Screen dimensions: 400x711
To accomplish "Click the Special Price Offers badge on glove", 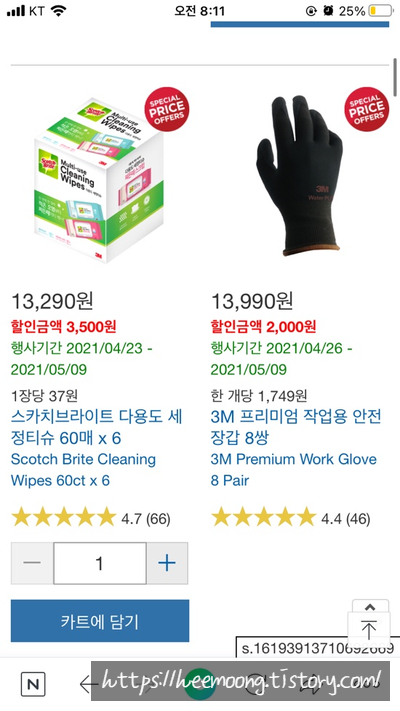I will click(366, 109).
